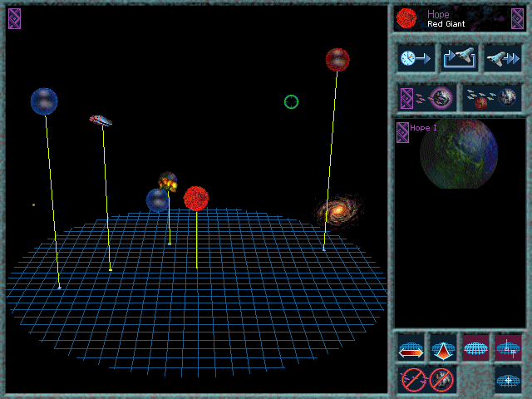Click the purple emblem beside Hope title
The image size is (532, 399).
pyautogui.click(x=517, y=18)
